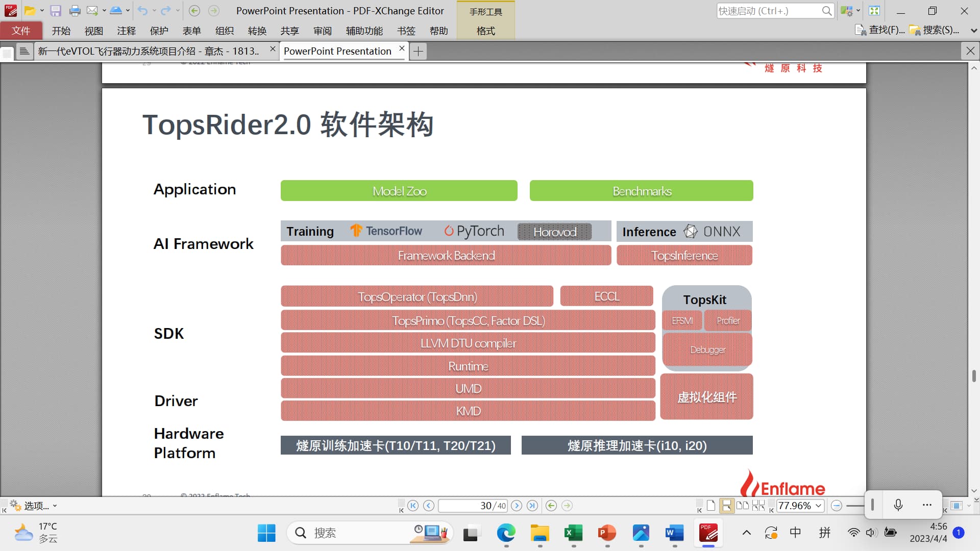Image resolution: width=980 pixels, height=551 pixels.
Task: Switch to the eVTOL document tab
Action: pyautogui.click(x=149, y=51)
